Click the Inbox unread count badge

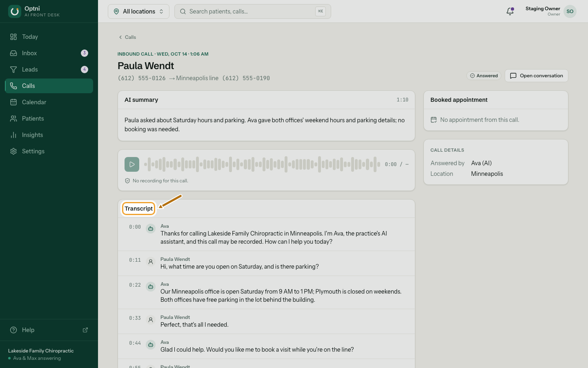[x=85, y=53]
